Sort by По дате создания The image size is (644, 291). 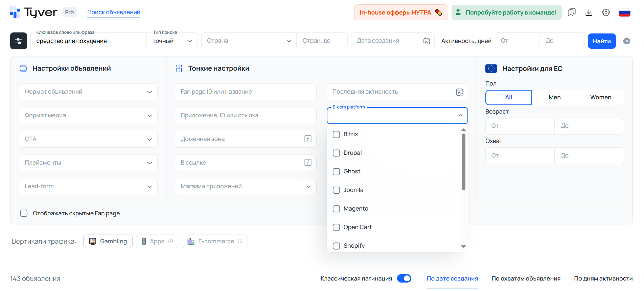(x=452, y=278)
